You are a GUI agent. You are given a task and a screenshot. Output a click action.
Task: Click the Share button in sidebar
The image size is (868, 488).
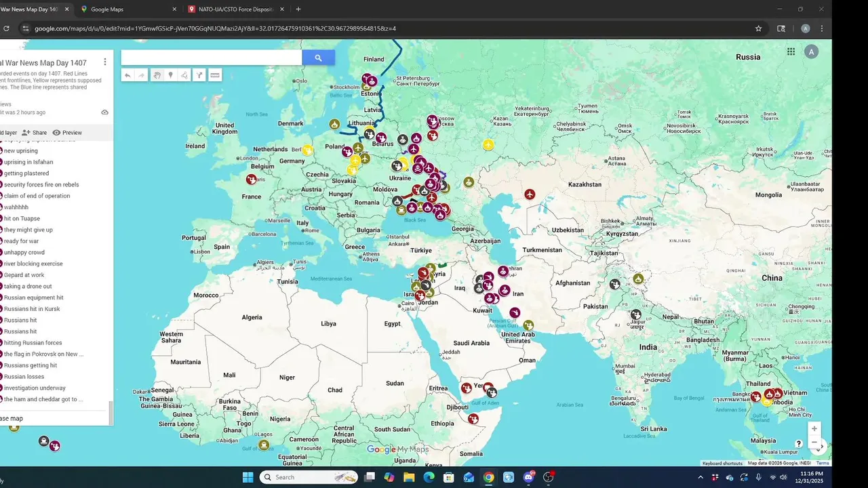pos(35,133)
